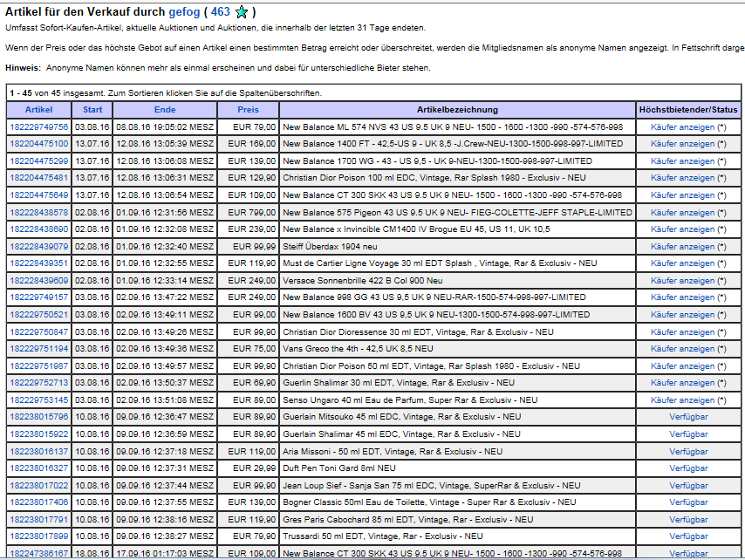Open item number 182238017406
The width and height of the screenshot is (745, 560).
pyautogui.click(x=39, y=502)
